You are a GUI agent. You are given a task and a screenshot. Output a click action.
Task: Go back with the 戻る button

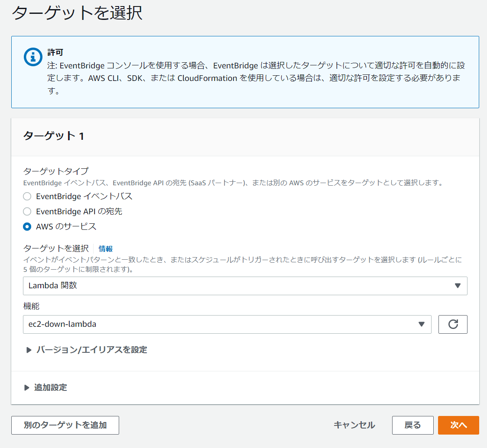413,425
